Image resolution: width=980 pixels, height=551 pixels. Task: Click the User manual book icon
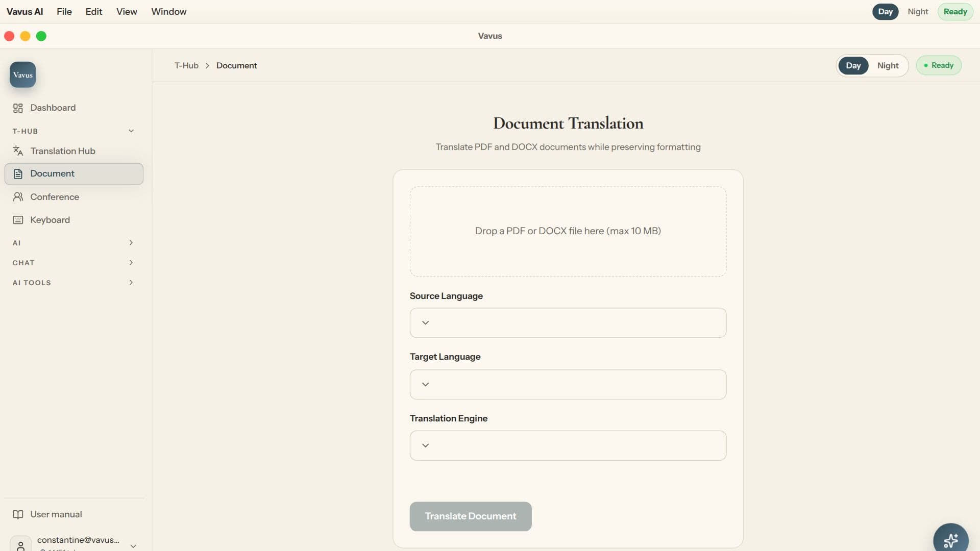pyautogui.click(x=18, y=514)
